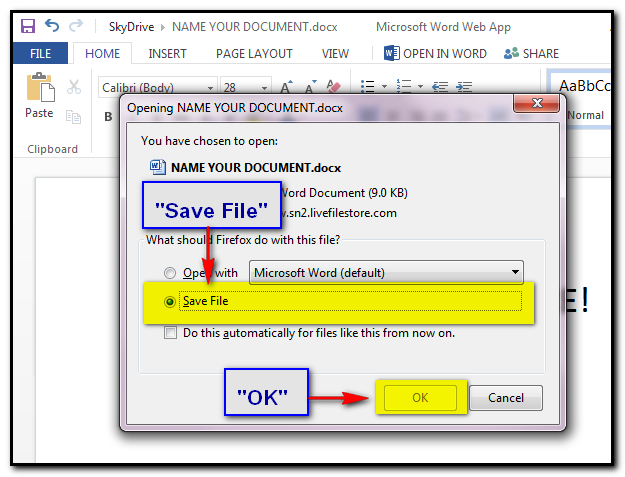This screenshot has width=625, height=477.
Task: Open the Microsoft Word (default) dropdown
Action: pos(386,273)
